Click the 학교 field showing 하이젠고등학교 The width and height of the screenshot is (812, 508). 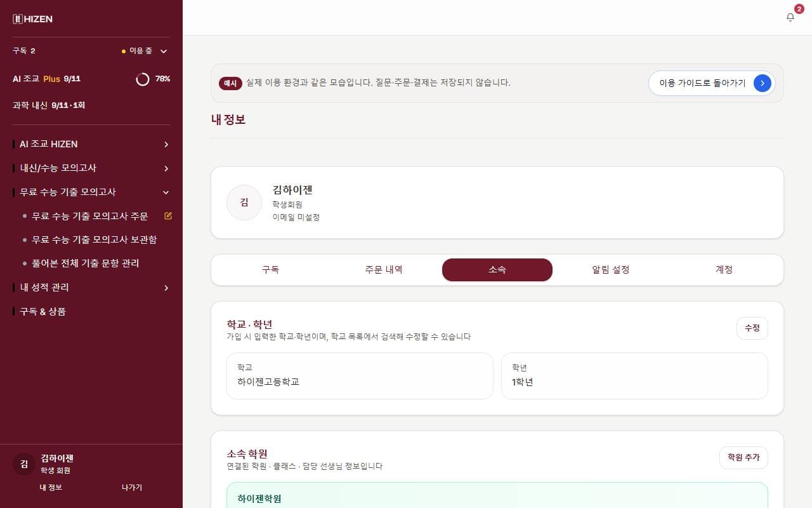(360, 376)
